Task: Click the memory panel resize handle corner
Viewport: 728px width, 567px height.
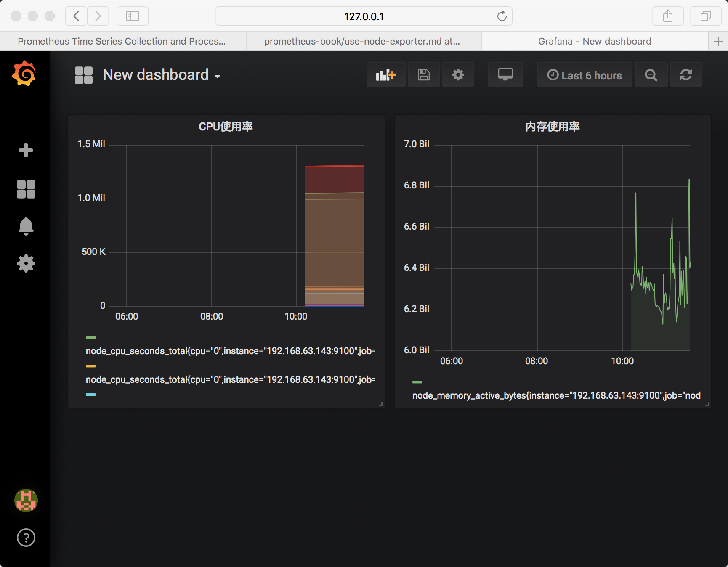Action: (707, 404)
